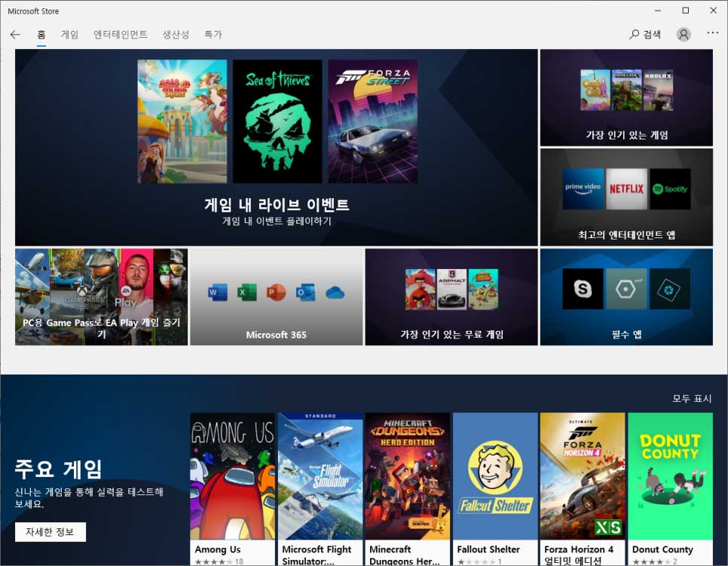
Task: Click the PowerPoint icon in Microsoft 365
Action: coord(276,292)
